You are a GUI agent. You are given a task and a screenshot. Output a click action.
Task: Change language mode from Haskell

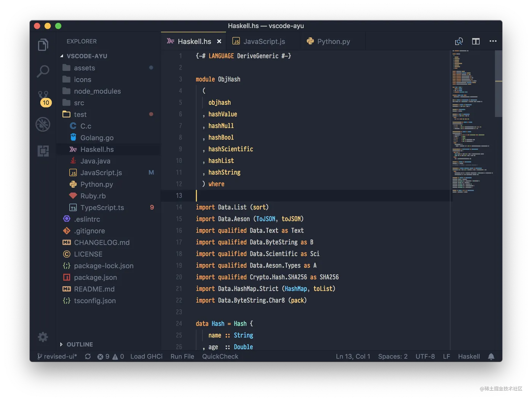(469, 357)
